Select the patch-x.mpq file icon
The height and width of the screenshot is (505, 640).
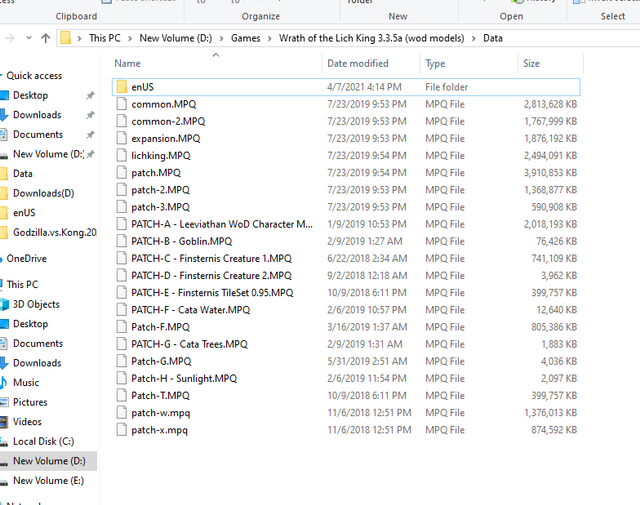122,430
